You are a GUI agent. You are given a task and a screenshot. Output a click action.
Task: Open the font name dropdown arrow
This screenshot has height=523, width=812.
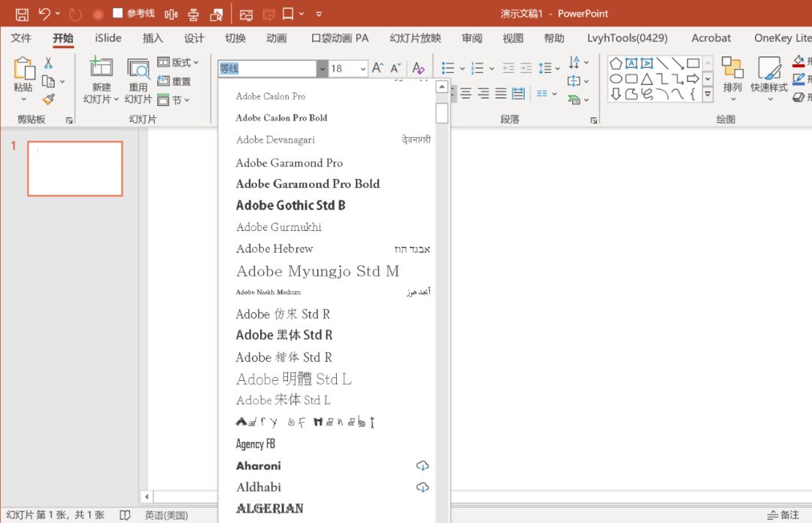click(x=322, y=68)
